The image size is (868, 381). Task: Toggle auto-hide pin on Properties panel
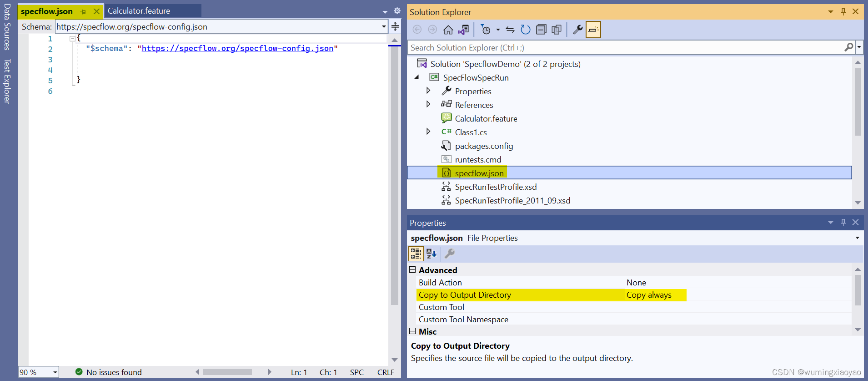click(843, 222)
